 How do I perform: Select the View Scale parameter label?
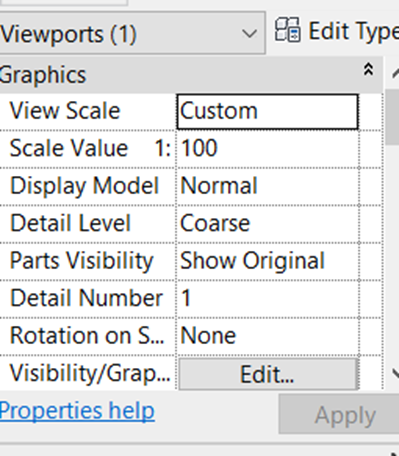pyautogui.click(x=65, y=111)
